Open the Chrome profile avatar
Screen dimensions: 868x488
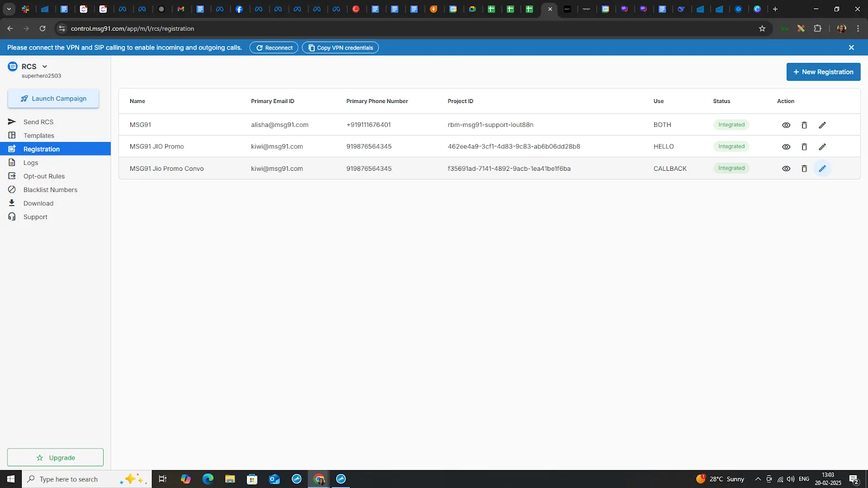click(841, 29)
